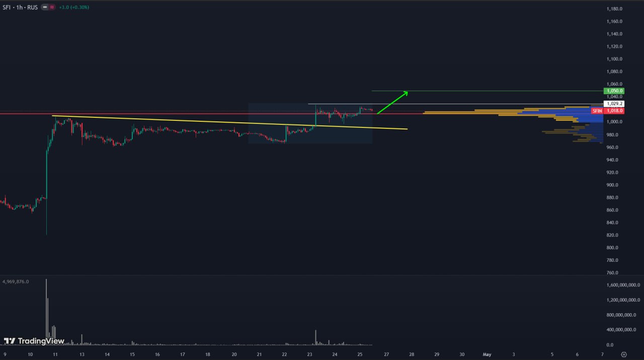Click 1,600,000,000.0 on the volume scale
644x360 pixels.
tap(623, 285)
